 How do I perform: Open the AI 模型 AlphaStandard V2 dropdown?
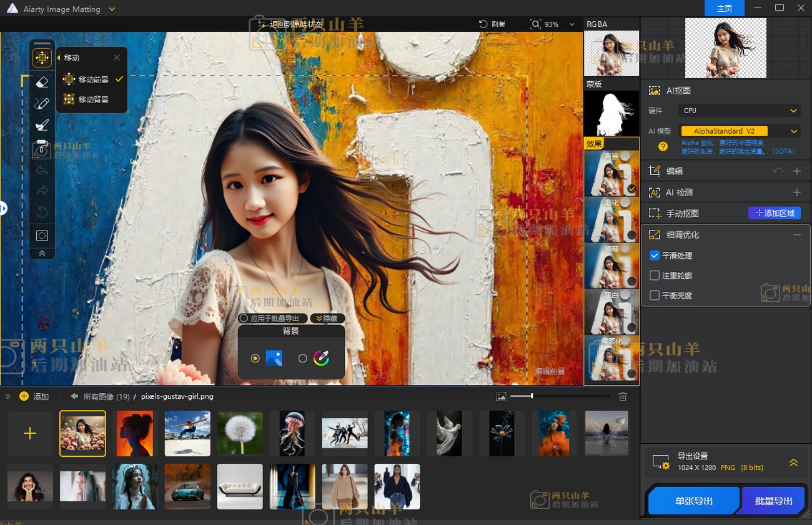739,131
